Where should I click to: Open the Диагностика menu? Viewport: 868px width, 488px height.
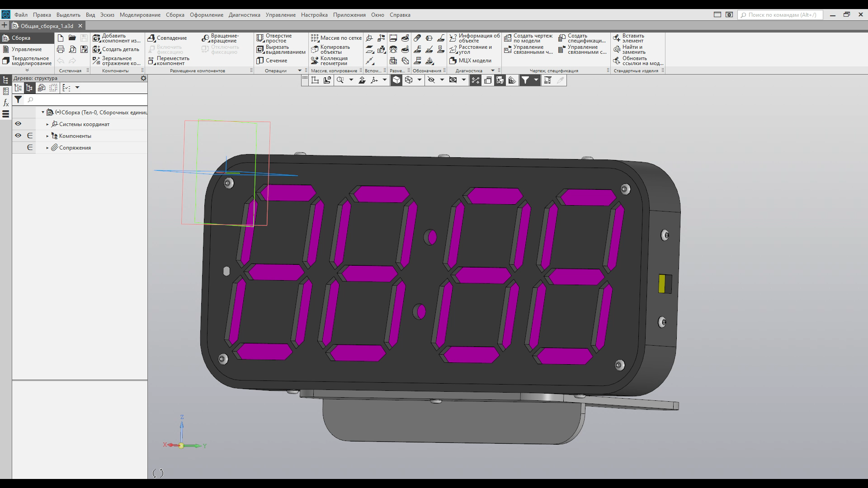tap(244, 15)
